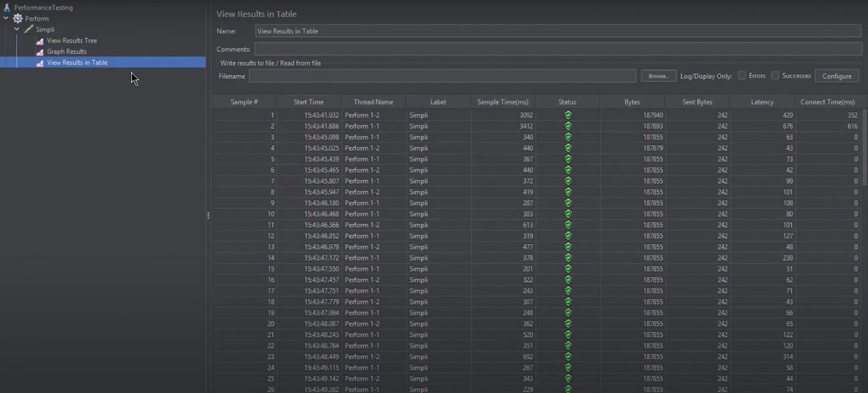The height and width of the screenshot is (393, 868).
Task: Open the Browse file dialog
Action: [657, 75]
